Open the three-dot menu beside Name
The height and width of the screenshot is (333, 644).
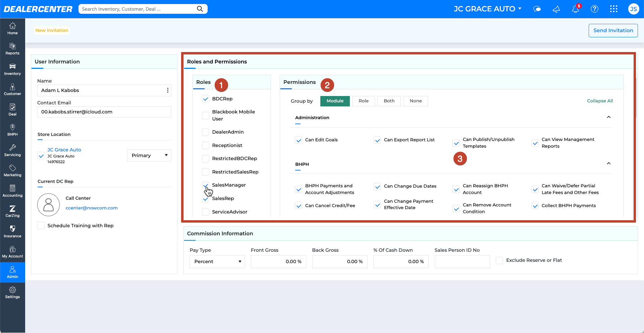168,90
